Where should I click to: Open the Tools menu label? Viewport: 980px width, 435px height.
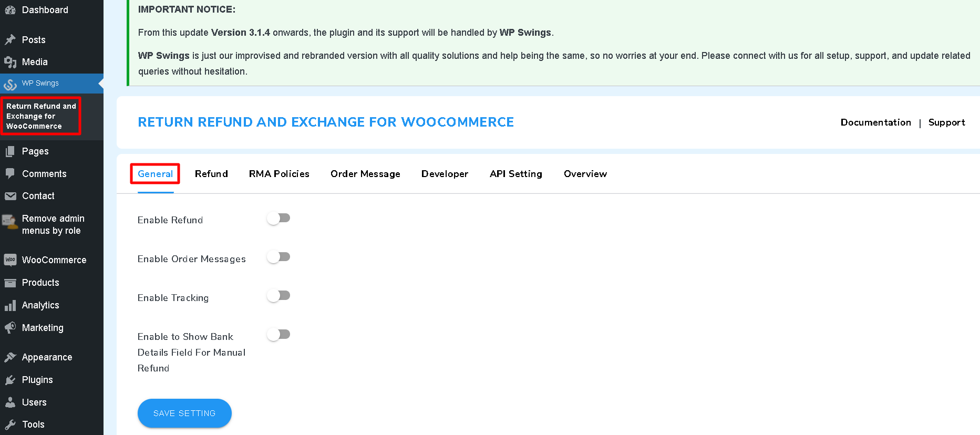coord(33,424)
